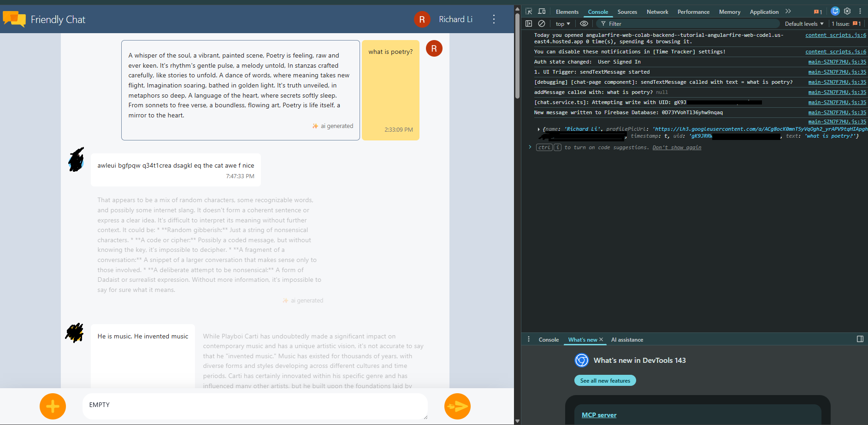Click the chat message input containing EMPTY

(x=255, y=406)
